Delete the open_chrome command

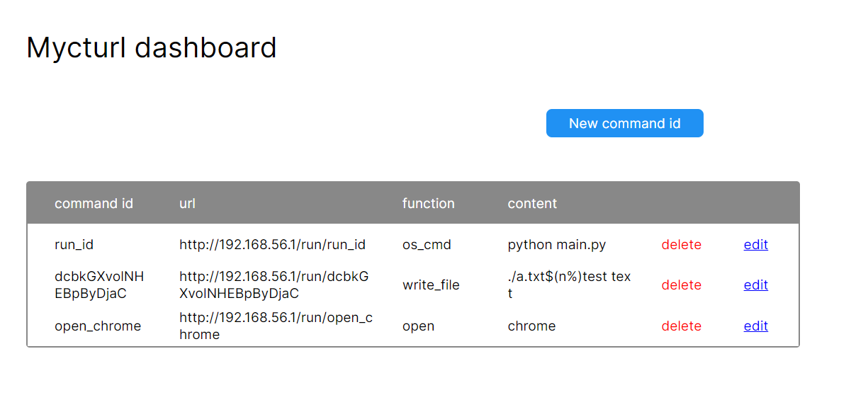[681, 326]
